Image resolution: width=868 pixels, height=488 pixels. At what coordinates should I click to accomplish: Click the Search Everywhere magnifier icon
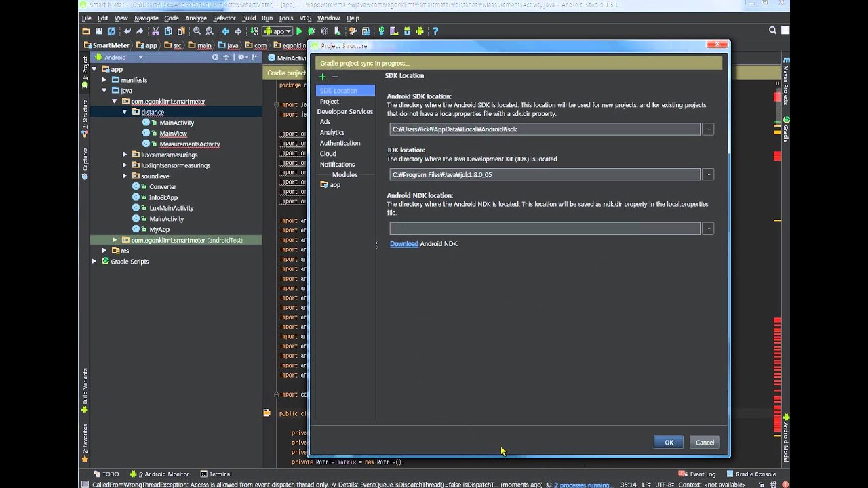point(772,30)
